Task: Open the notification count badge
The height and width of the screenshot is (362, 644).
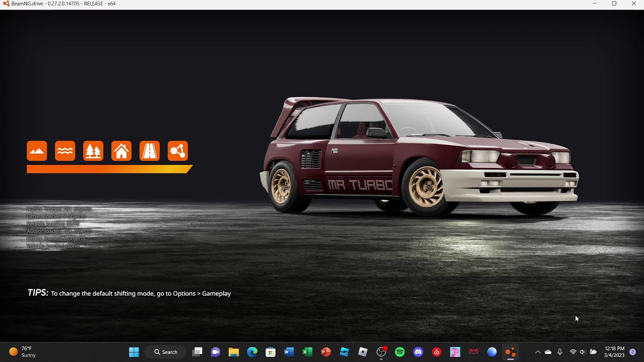Action: coord(632,352)
